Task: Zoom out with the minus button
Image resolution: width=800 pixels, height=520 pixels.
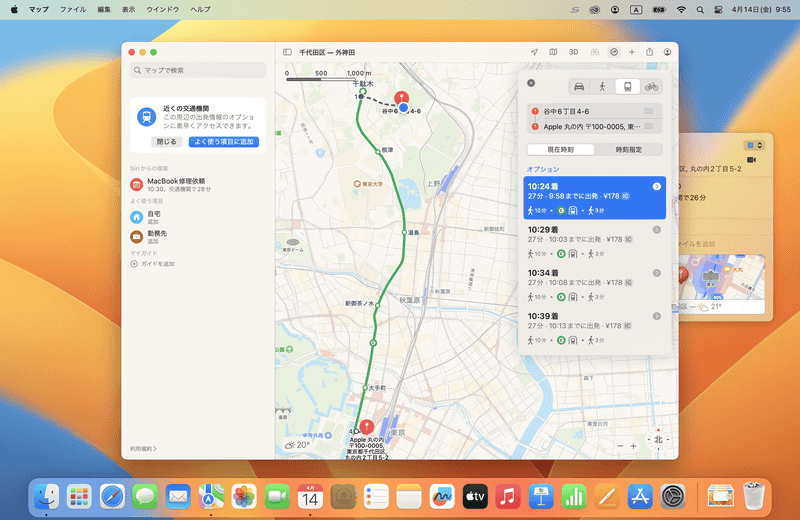Action: (620, 446)
